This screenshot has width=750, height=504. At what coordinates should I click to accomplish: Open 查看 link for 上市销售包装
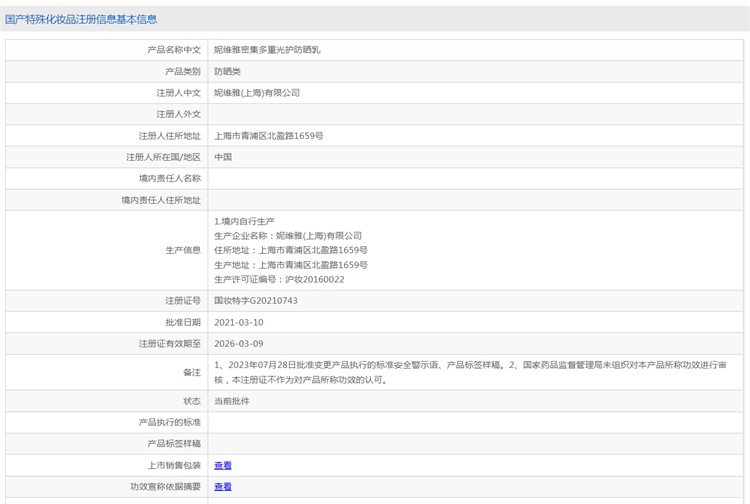(223, 465)
